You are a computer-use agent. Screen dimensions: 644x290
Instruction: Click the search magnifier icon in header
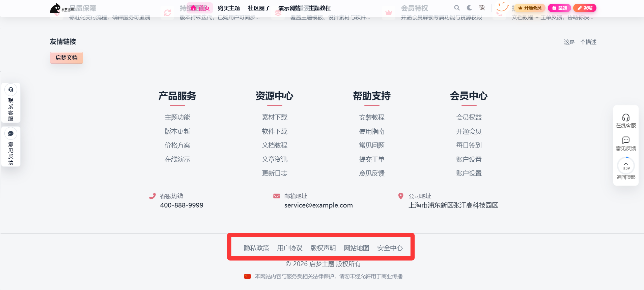click(x=457, y=8)
